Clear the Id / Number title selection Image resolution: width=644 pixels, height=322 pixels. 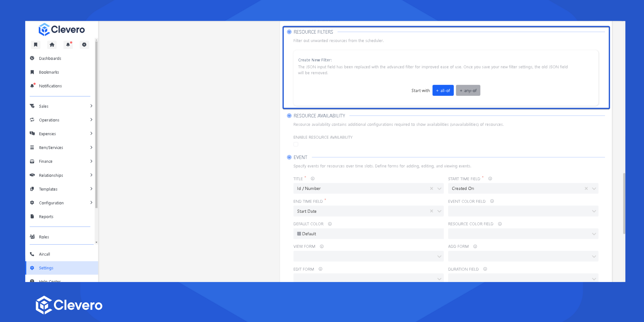pos(431,188)
